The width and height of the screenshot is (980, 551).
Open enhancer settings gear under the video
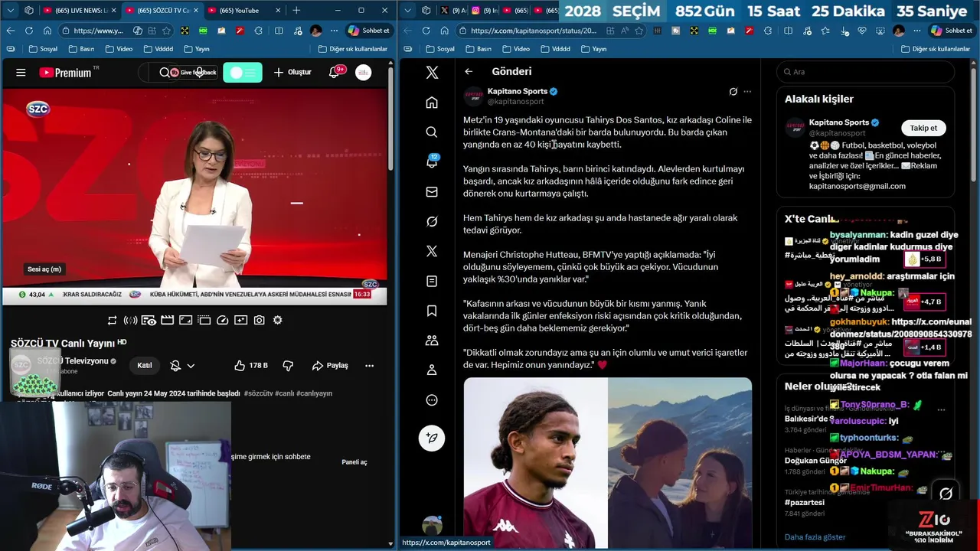point(278,320)
